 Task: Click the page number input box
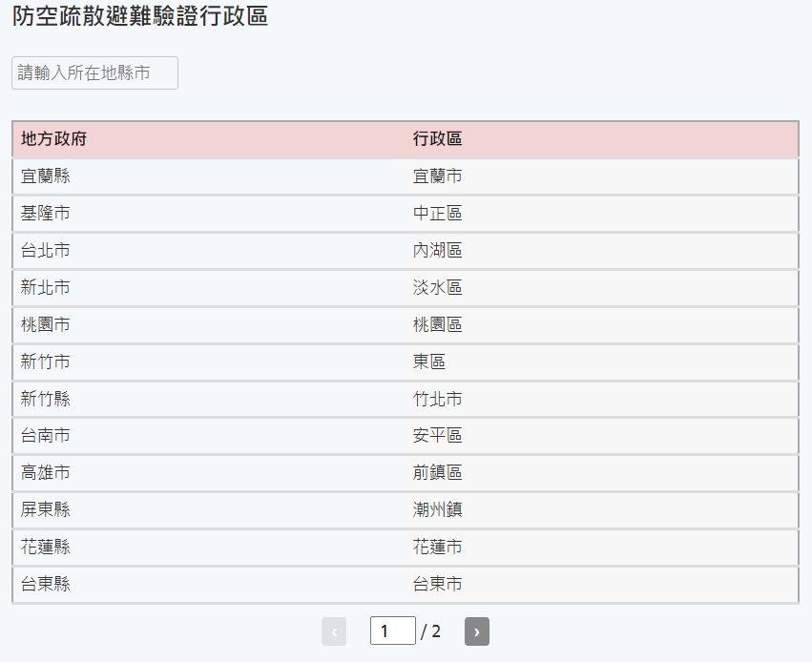[392, 631]
